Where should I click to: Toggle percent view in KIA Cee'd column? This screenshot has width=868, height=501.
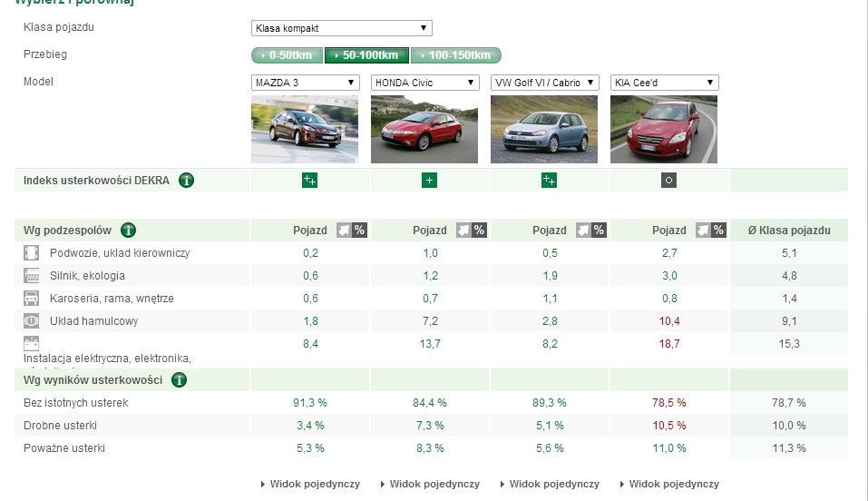pyautogui.click(x=718, y=231)
